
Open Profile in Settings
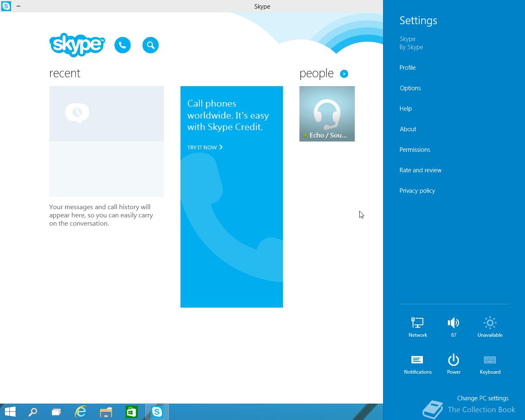point(408,68)
